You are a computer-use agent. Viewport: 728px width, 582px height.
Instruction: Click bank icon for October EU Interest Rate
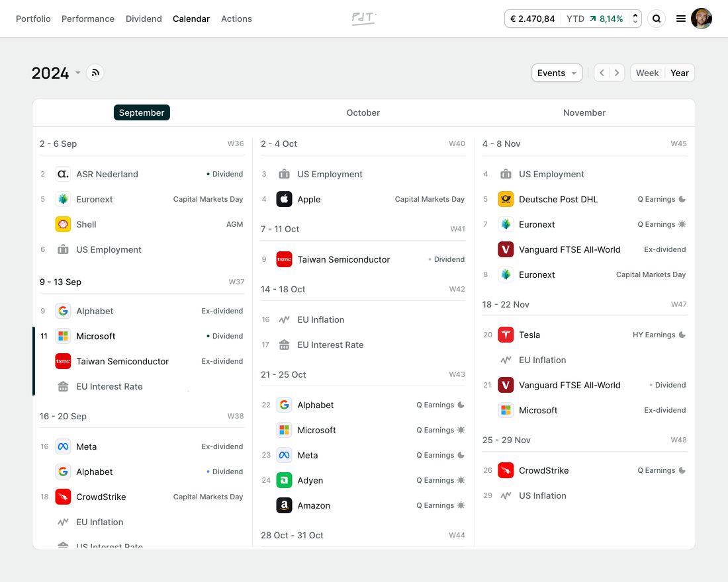point(284,345)
